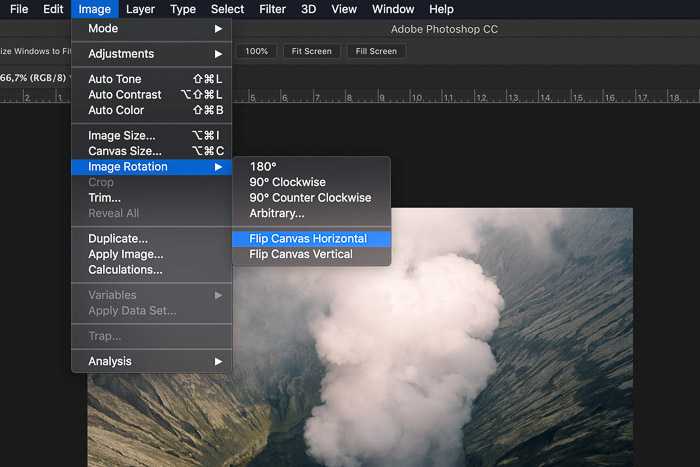The width and height of the screenshot is (700, 467).
Task: Open the Layer menu
Action: (x=141, y=9)
